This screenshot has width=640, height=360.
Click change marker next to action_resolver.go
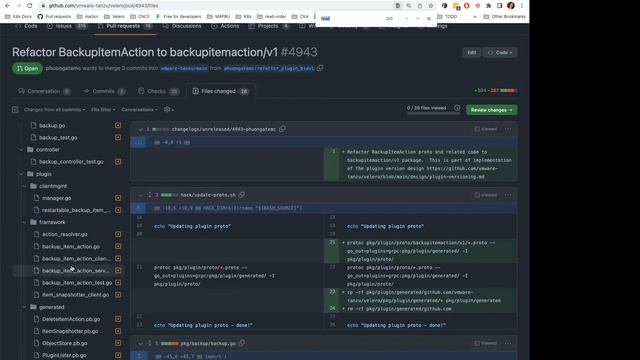click(118, 234)
